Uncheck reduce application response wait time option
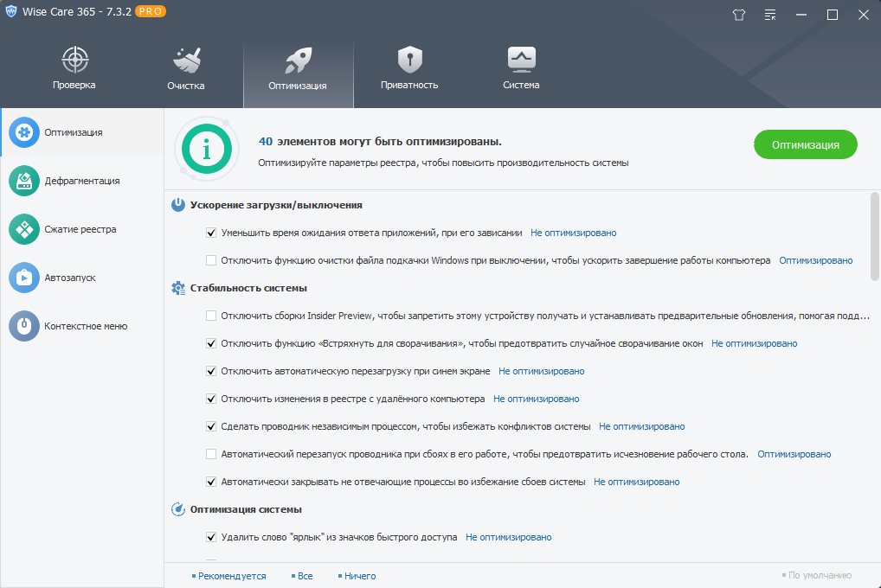Viewport: 881px width, 588px height. coord(211,233)
